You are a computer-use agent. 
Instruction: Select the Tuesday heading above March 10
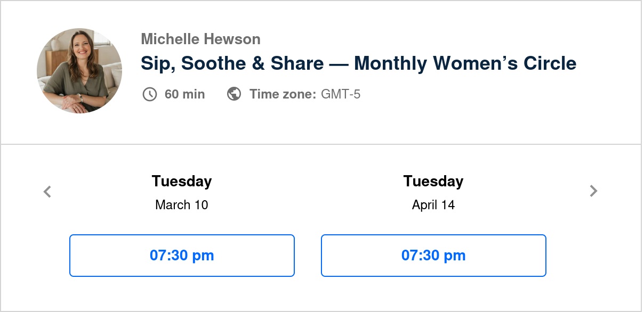[182, 181]
